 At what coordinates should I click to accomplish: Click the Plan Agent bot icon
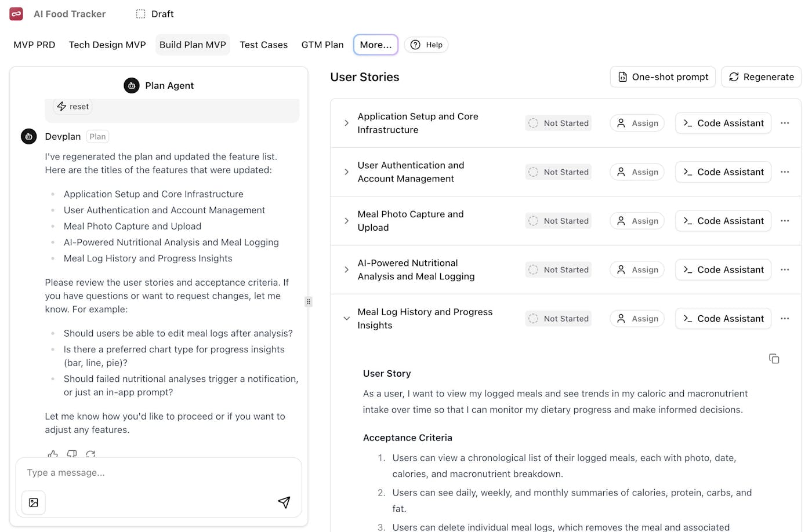coord(132,85)
